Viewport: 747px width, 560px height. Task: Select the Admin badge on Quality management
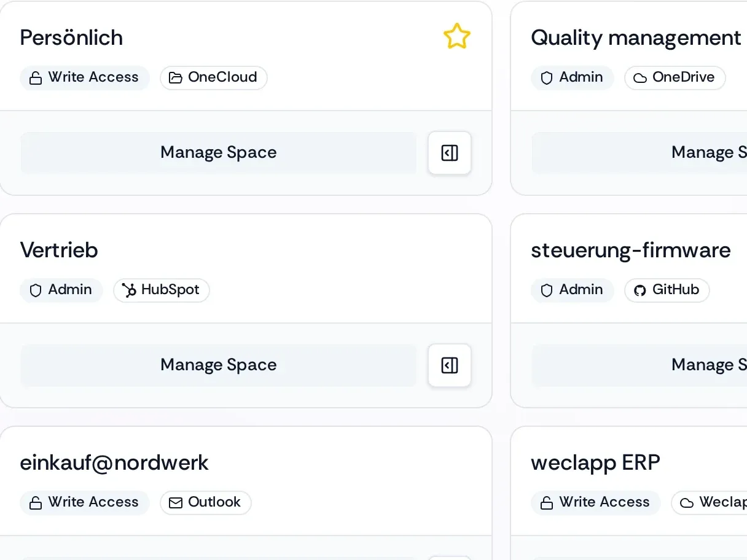[573, 78]
